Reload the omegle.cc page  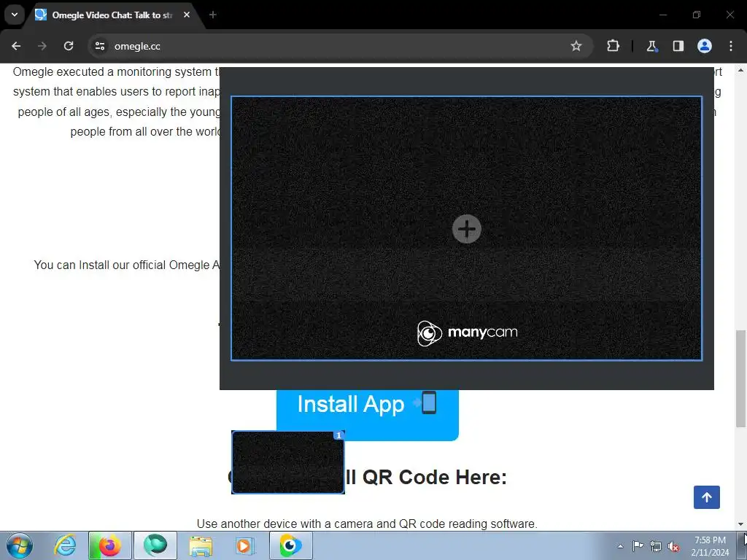[x=69, y=46]
